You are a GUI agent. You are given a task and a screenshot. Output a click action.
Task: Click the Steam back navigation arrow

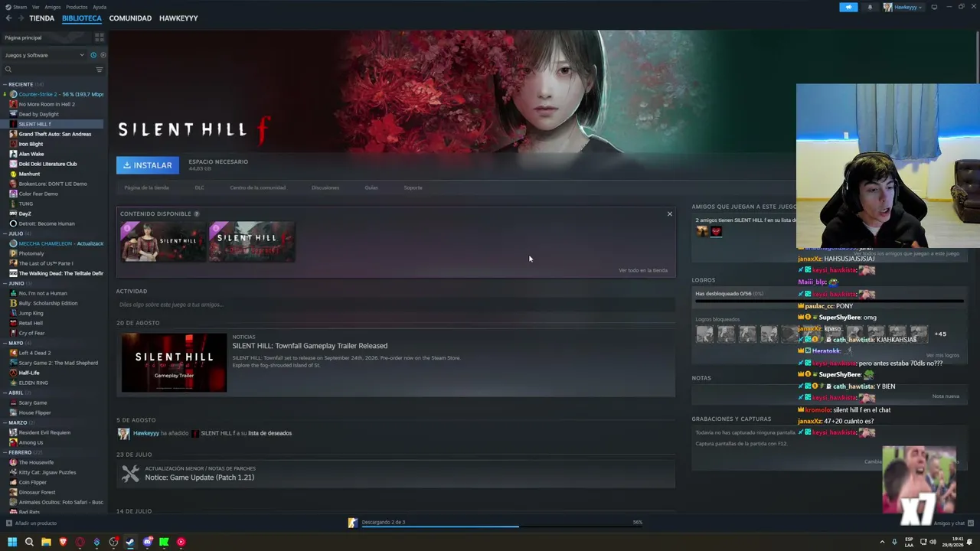[x=8, y=18]
